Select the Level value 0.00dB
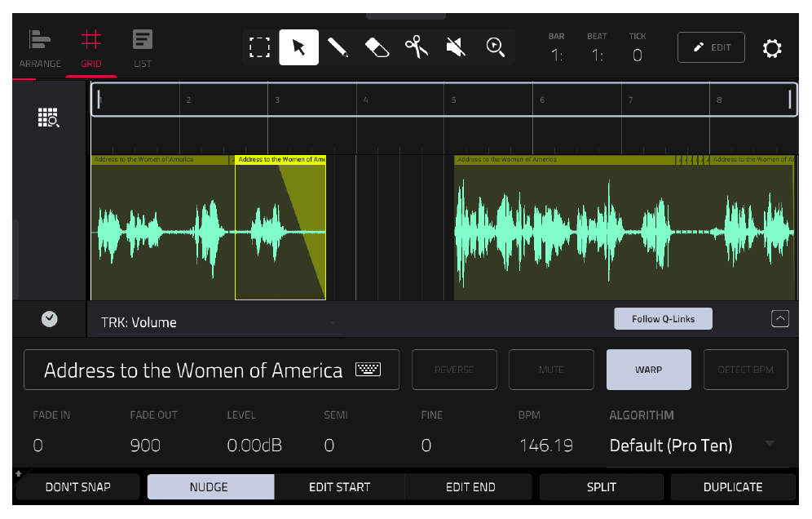 click(254, 446)
